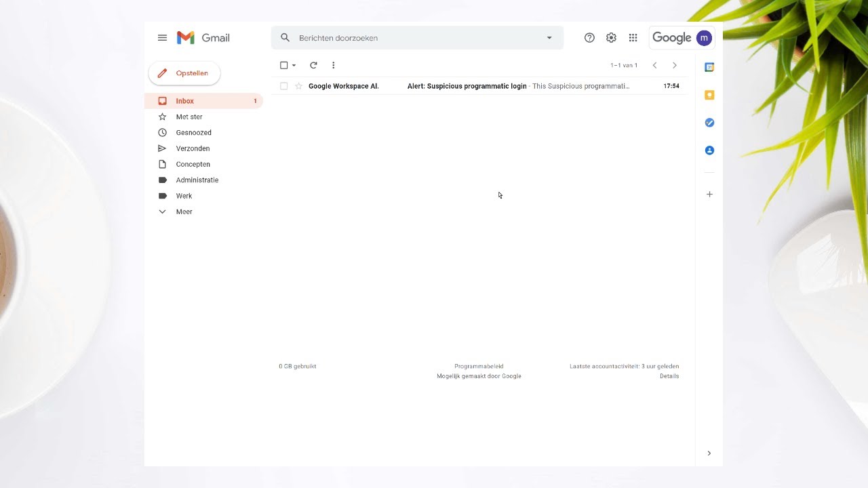Open the Programmabeleid link
Image resolution: width=868 pixels, height=488 pixels.
479,367
